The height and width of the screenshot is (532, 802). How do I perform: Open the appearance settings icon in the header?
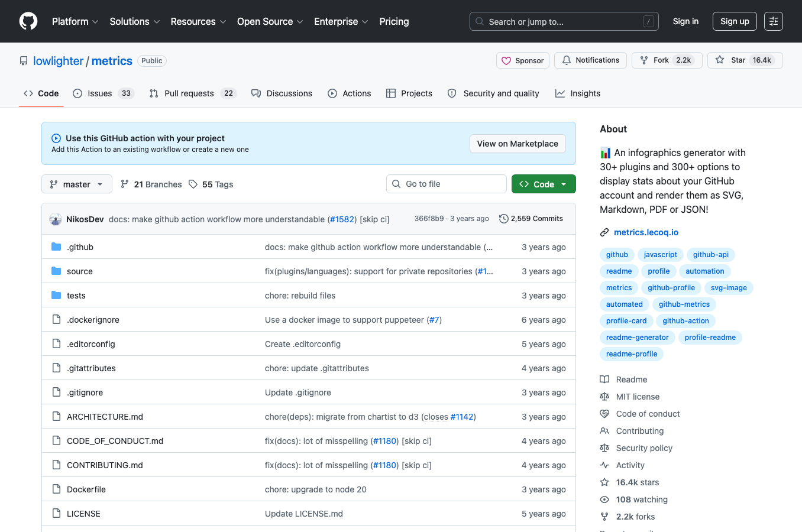[x=774, y=21]
